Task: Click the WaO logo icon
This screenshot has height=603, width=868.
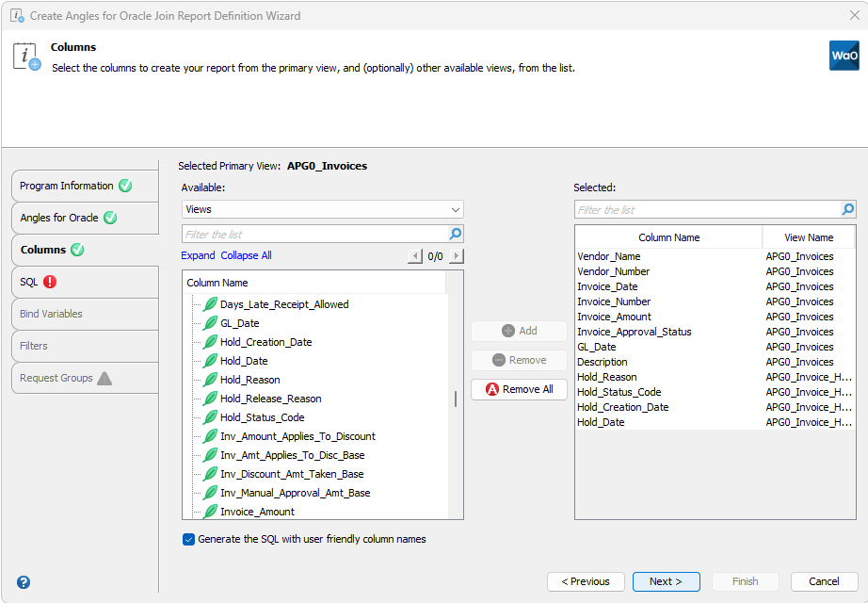Action: [x=844, y=56]
